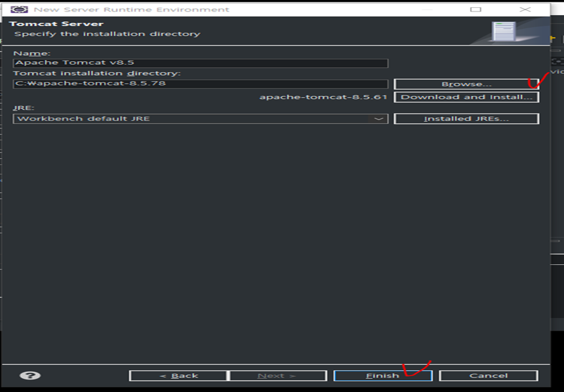The height and width of the screenshot is (392, 564).
Task: Click the server image in banner
Action: click(x=503, y=32)
